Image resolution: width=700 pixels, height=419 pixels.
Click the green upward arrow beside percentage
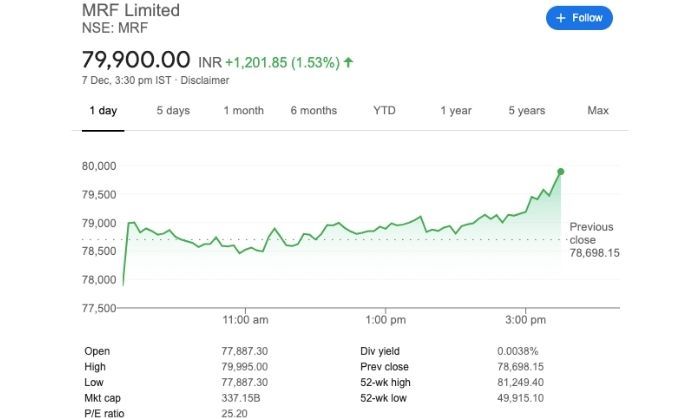[348, 62]
